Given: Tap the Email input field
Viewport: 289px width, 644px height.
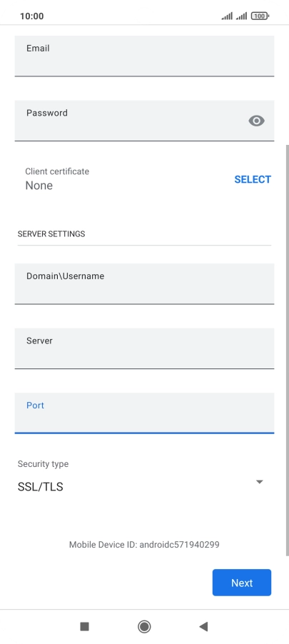Looking at the screenshot, I should coord(144,56).
